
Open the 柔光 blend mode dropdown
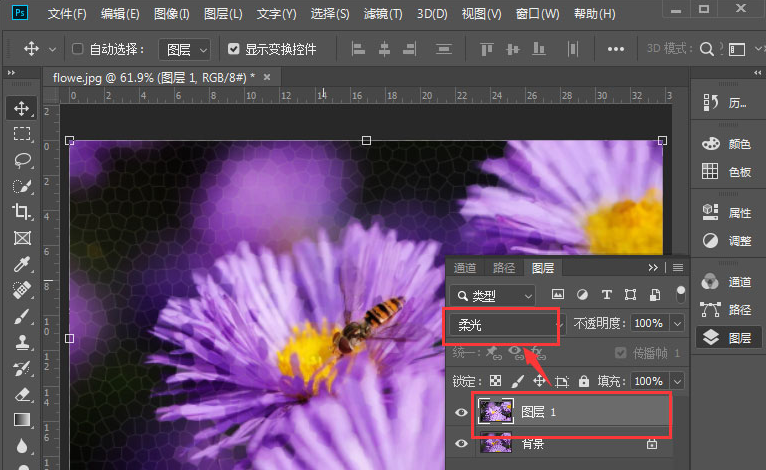coord(507,324)
